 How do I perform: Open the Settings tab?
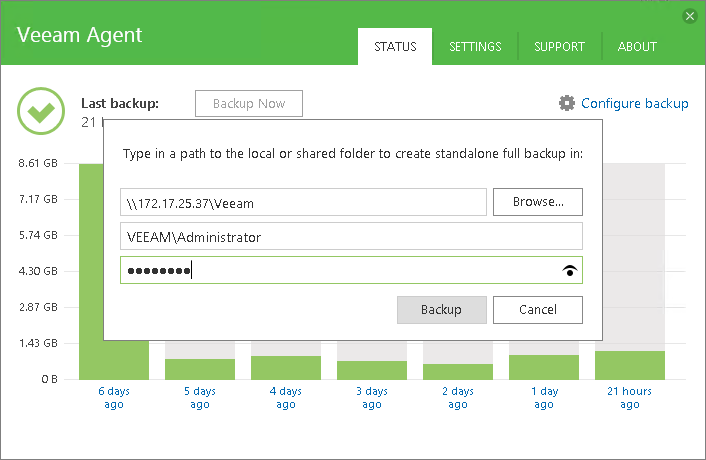coord(475,46)
